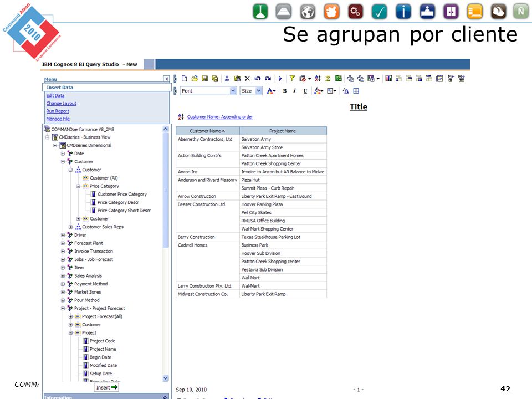Click the Open folder icon
Screen dimensions: 532x399
pyautogui.click(x=195, y=79)
